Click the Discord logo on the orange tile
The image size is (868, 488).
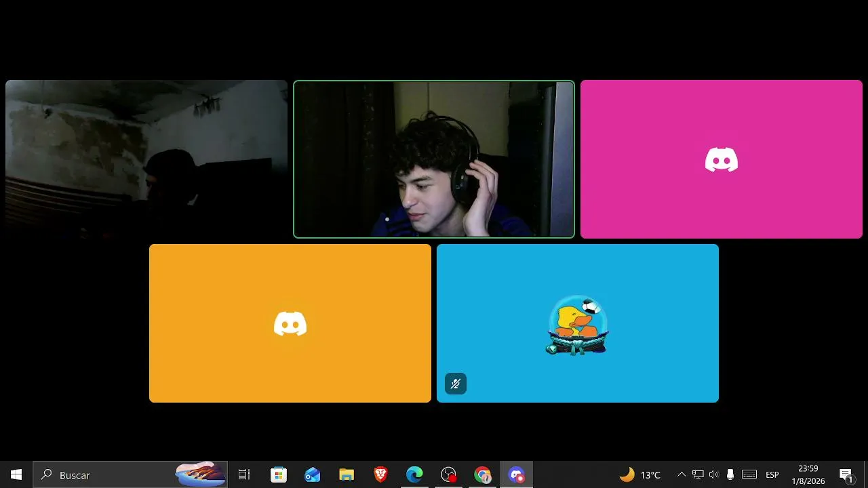(290, 324)
